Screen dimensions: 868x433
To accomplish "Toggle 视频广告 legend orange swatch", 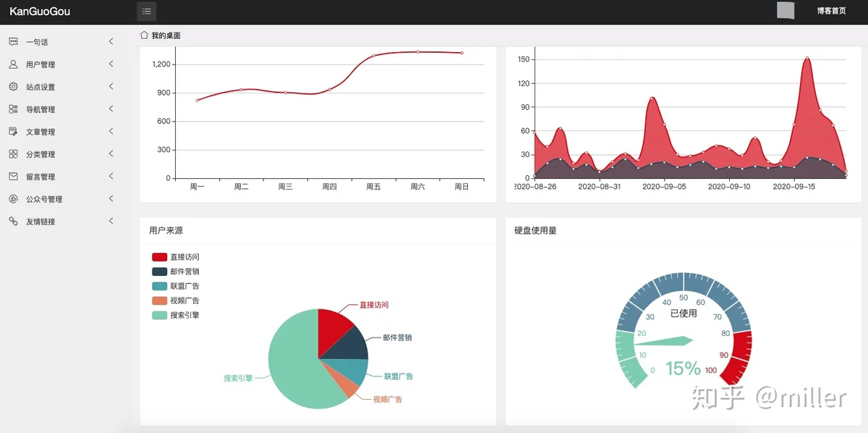I will tap(159, 300).
